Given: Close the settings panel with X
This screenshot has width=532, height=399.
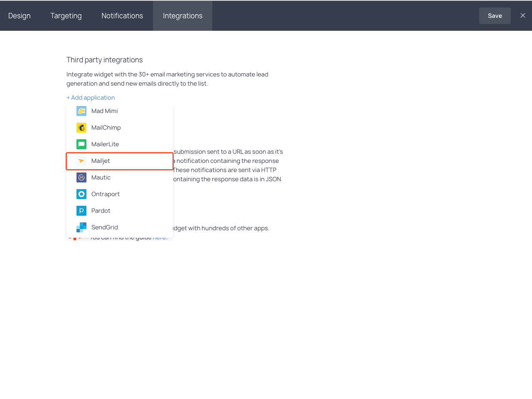Looking at the screenshot, I should [523, 15].
